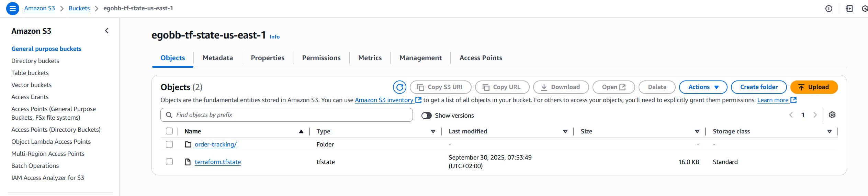
Task: Open the hamburger navigation menu icon
Action: [x=13, y=9]
